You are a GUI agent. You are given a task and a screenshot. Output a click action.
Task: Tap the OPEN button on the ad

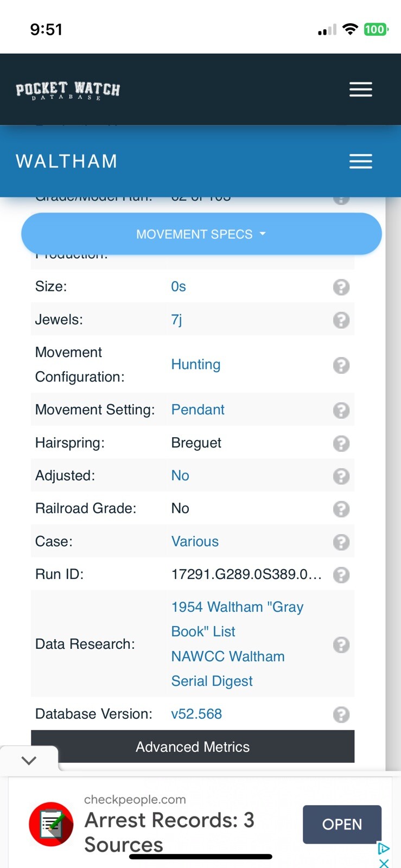tap(342, 824)
